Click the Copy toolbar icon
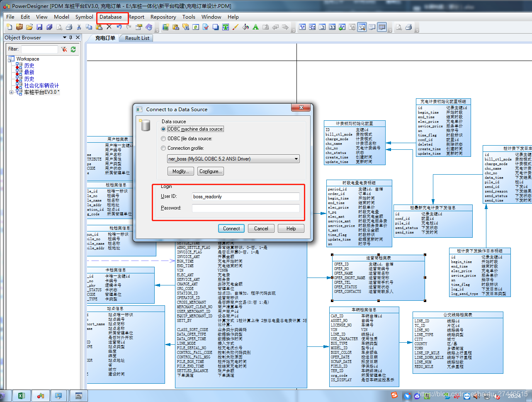 coord(89,27)
